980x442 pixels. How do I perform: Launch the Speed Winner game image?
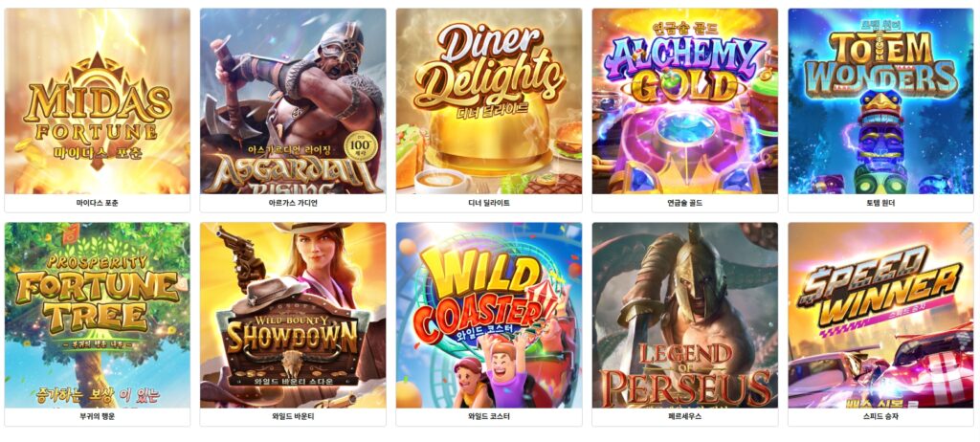(880, 315)
